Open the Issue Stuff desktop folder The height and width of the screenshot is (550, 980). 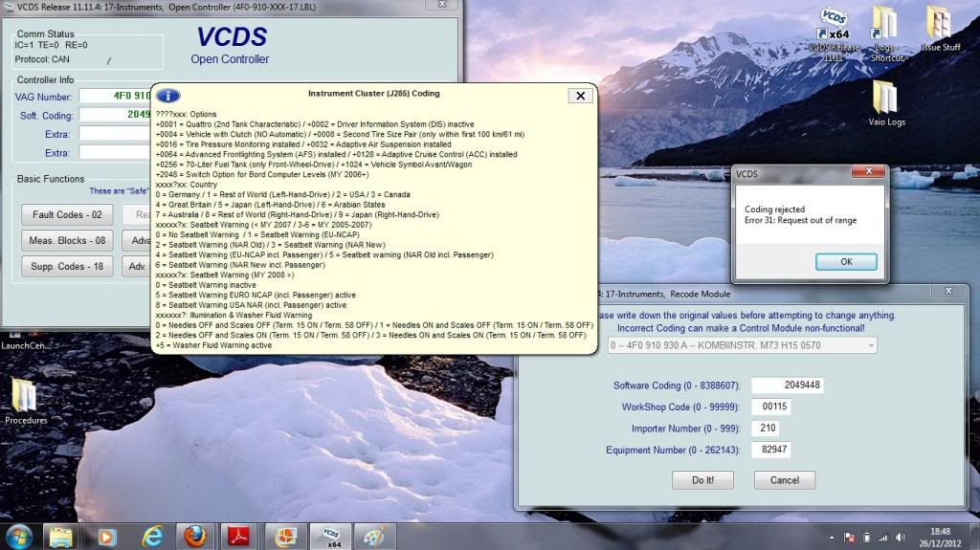click(940, 29)
